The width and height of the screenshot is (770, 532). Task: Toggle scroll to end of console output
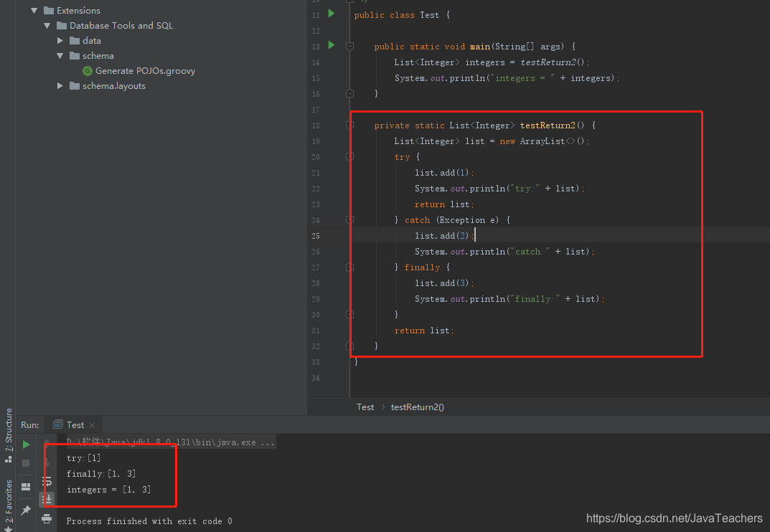coord(47,500)
